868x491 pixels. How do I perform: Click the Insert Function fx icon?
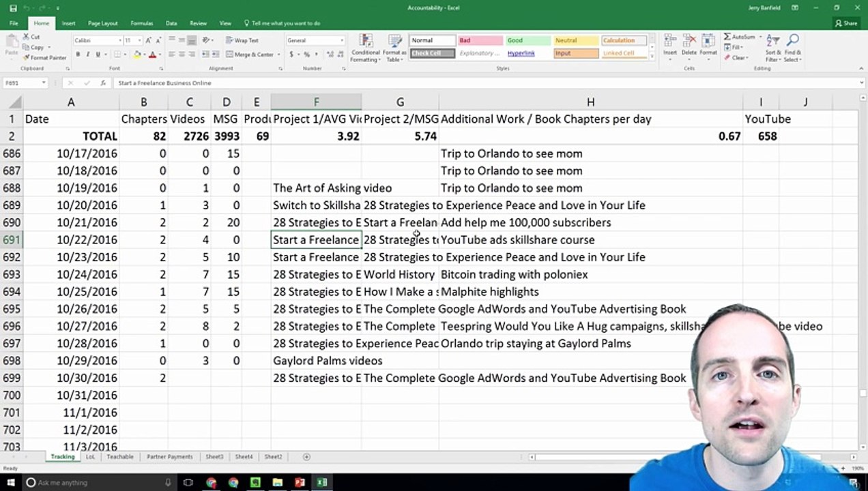(x=103, y=83)
